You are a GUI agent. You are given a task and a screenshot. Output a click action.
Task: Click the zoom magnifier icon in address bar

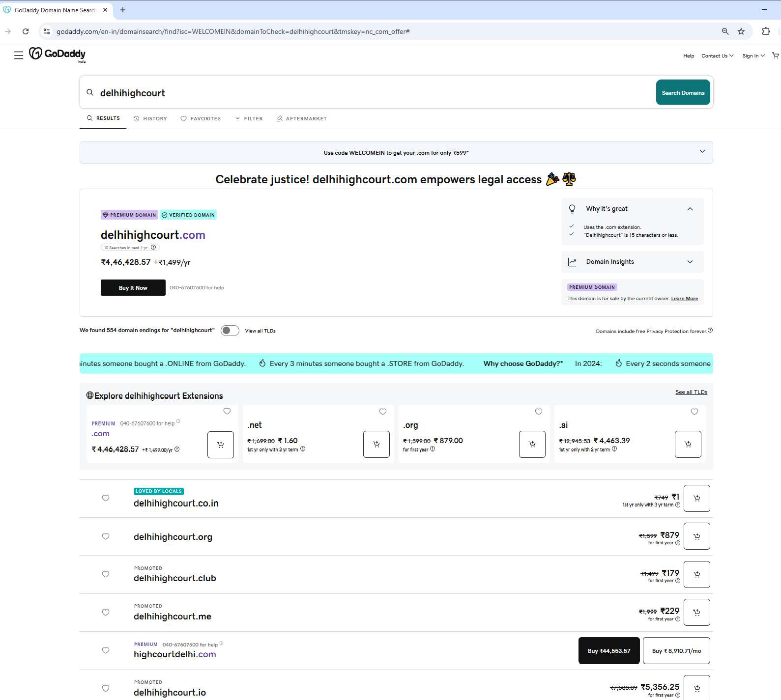tap(725, 31)
